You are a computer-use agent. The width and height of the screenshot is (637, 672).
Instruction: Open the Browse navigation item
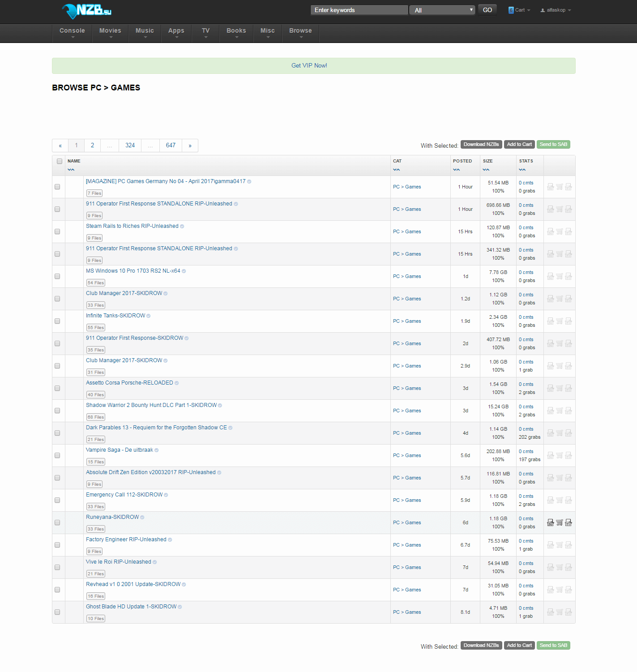pyautogui.click(x=300, y=33)
